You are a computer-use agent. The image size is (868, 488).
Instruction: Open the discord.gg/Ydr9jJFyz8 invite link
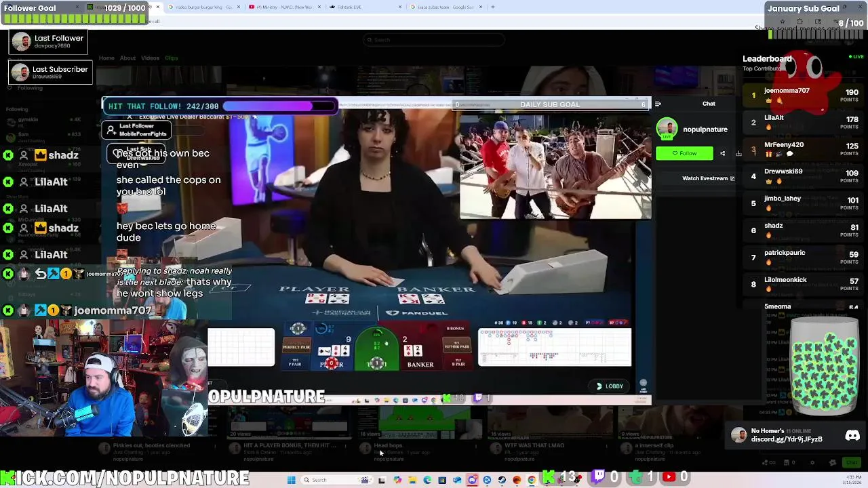[x=787, y=439]
